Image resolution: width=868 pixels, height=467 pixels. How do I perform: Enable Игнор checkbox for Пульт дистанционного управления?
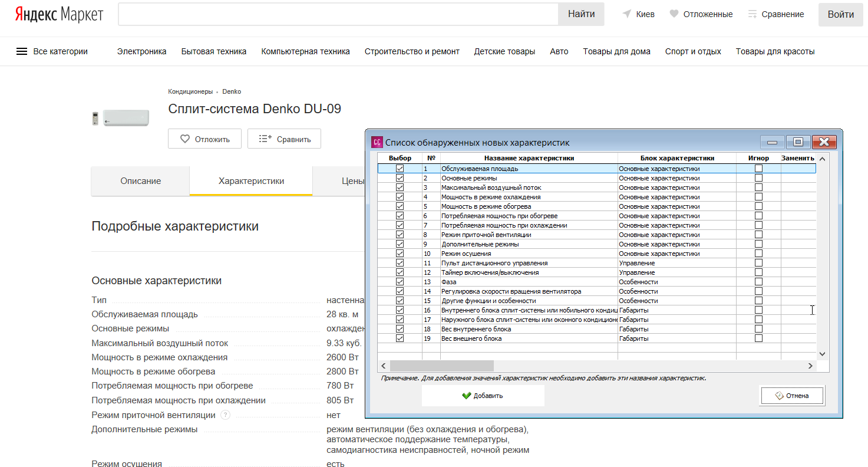(758, 263)
